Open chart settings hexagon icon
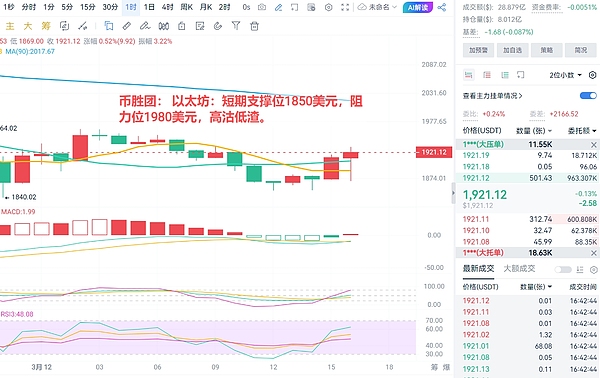The width and height of the screenshot is (600, 378). 328,7
